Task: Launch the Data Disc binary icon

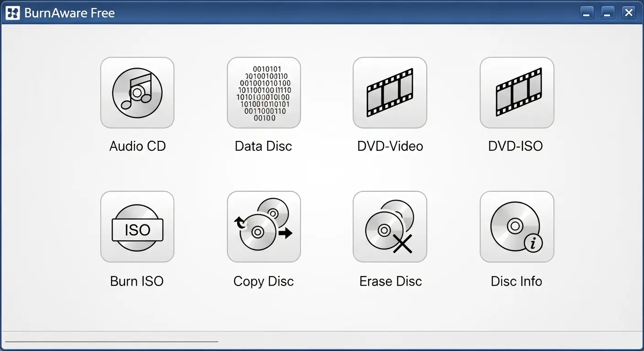Action: click(264, 93)
